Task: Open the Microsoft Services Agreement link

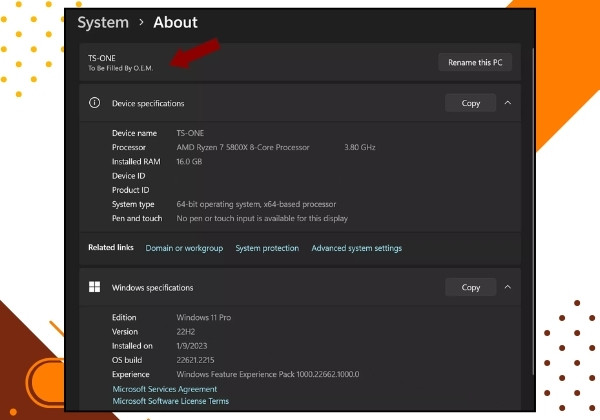Action: pyautogui.click(x=165, y=389)
